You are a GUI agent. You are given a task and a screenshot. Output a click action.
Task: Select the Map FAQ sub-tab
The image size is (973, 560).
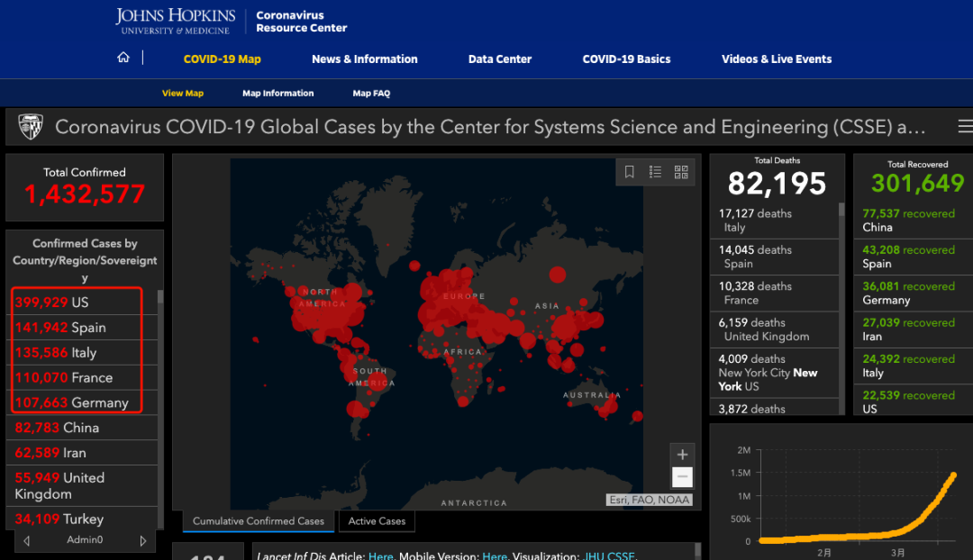tap(371, 93)
